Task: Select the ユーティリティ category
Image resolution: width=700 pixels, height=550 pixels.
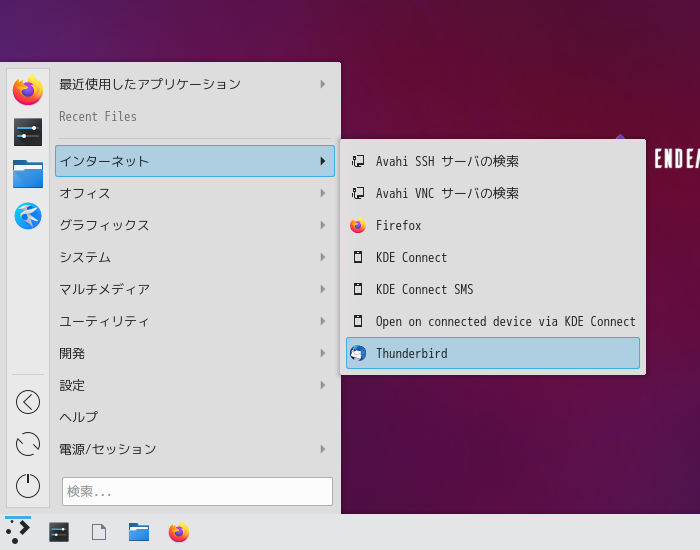Action: (195, 321)
